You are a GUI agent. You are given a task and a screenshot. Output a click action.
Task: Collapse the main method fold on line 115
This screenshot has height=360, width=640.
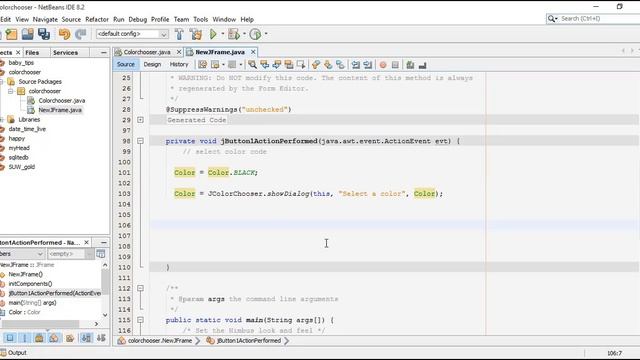(140, 320)
